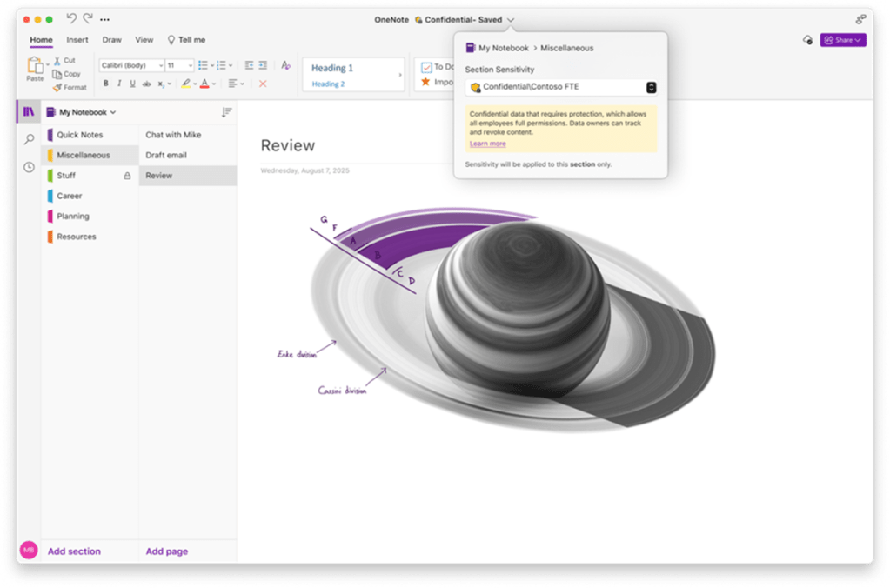Screen dimensions: 890x588
Task: Click the Learn more link
Action: coord(487,144)
